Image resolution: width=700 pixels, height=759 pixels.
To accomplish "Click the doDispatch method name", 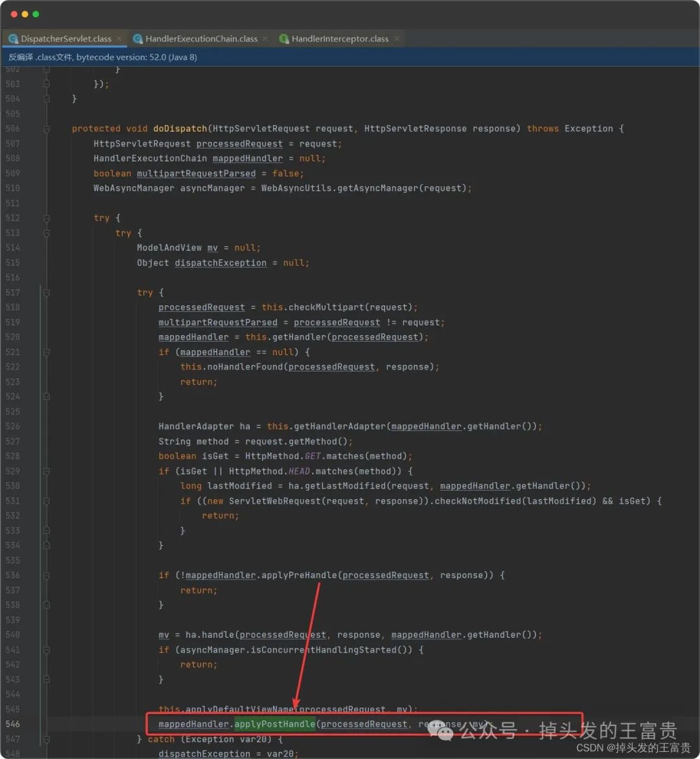I will point(180,129).
